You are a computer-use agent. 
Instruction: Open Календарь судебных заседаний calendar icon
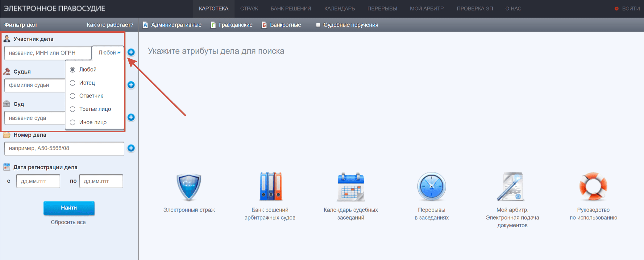tap(351, 187)
